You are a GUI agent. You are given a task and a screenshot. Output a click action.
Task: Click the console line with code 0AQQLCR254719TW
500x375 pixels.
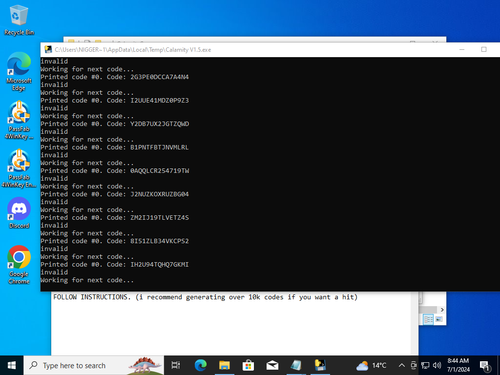115,171
